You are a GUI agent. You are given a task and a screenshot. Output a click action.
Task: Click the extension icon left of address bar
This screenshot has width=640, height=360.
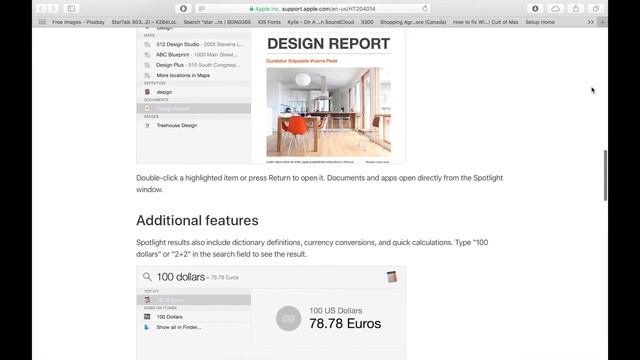[183, 8]
